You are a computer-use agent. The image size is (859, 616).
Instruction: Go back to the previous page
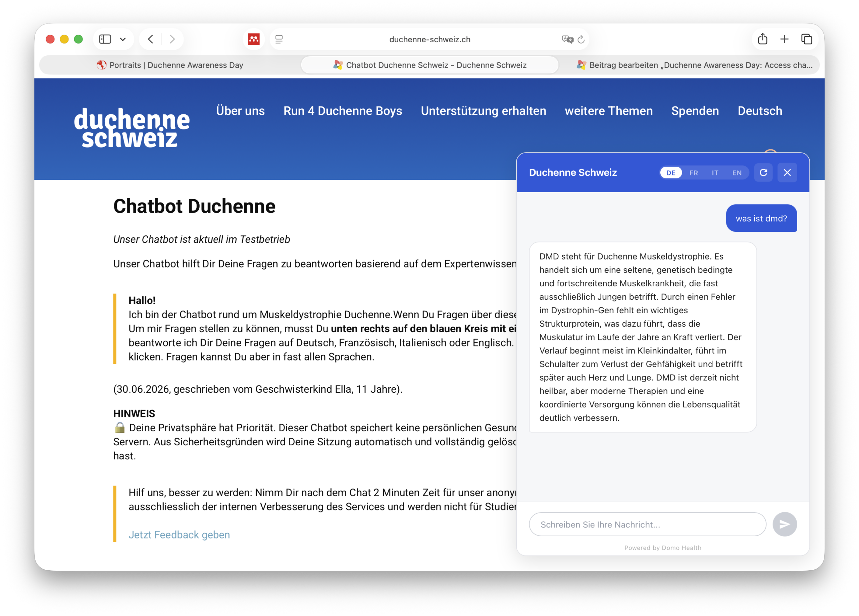pos(151,39)
